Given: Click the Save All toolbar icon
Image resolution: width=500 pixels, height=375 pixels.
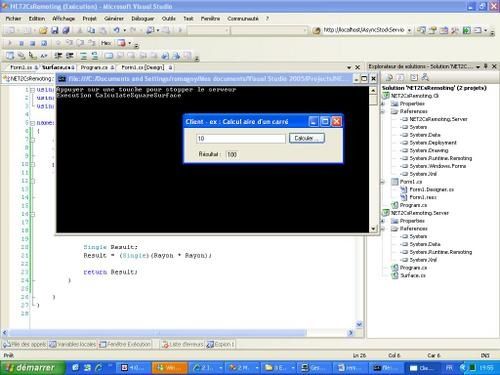Looking at the screenshot, I should pos(66,30).
